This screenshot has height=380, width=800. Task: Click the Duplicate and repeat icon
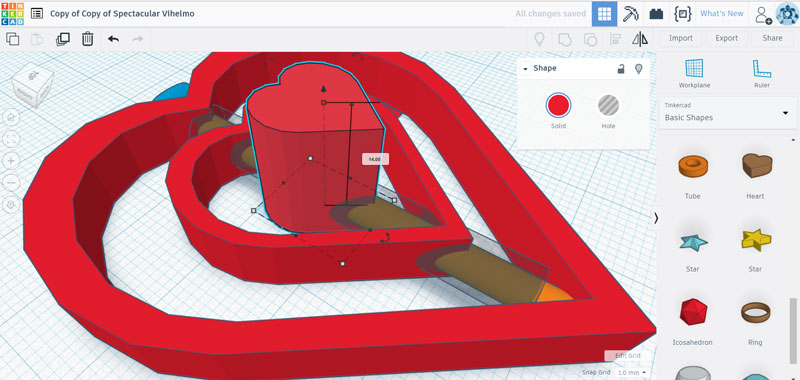(x=63, y=39)
